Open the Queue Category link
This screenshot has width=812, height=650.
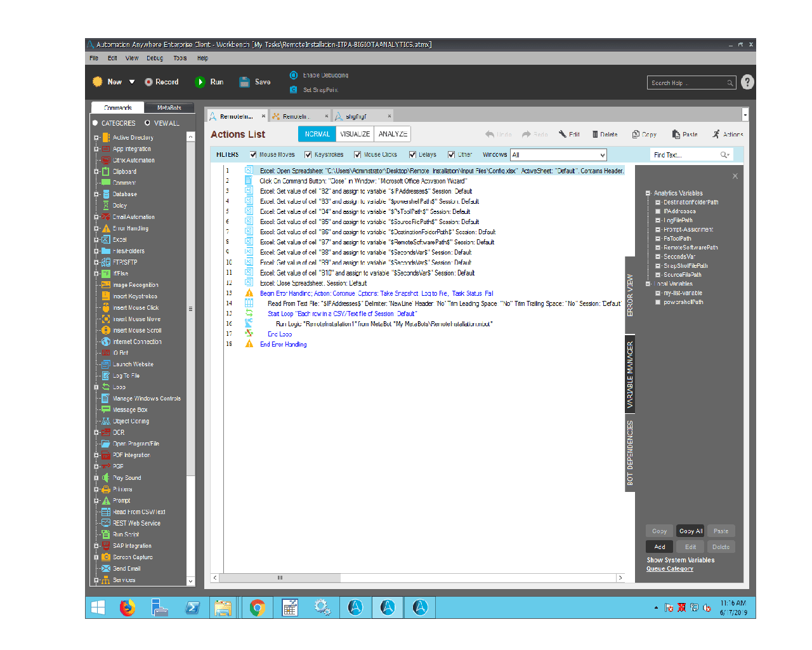[x=670, y=569]
